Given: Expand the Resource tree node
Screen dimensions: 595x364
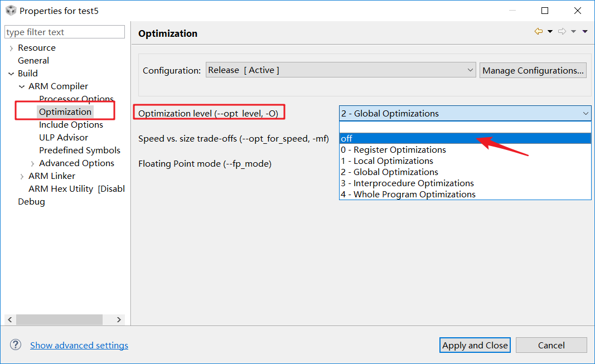Looking at the screenshot, I should pyautogui.click(x=11, y=48).
